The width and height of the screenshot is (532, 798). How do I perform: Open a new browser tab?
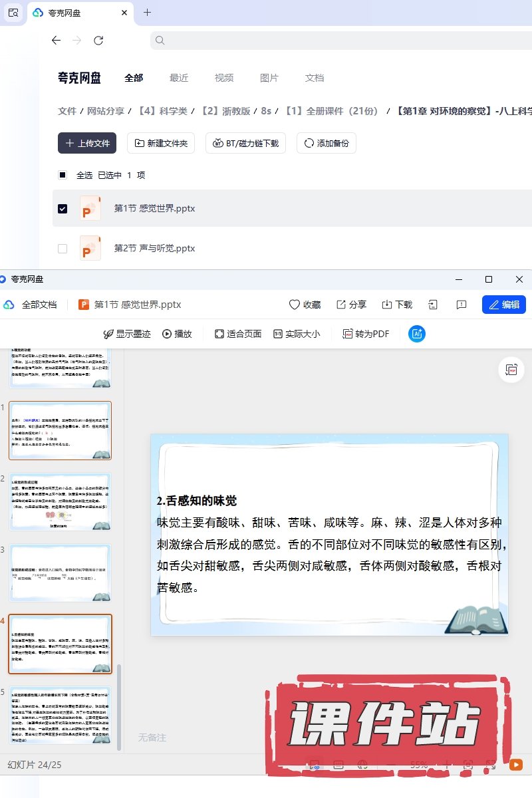[148, 13]
